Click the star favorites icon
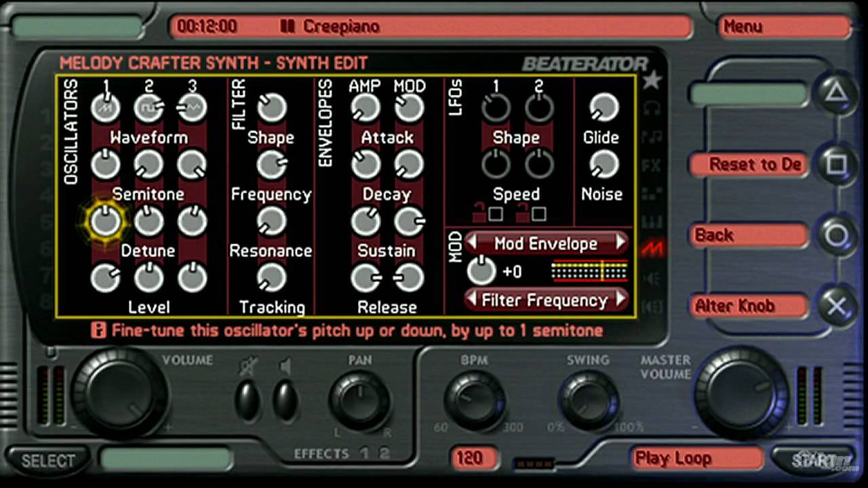The width and height of the screenshot is (868, 488). click(x=652, y=81)
